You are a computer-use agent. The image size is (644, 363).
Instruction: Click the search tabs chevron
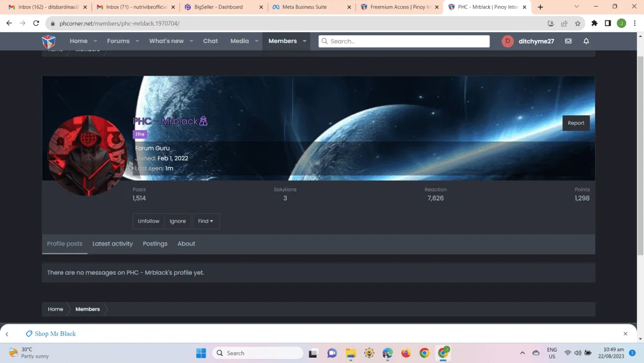(x=576, y=7)
